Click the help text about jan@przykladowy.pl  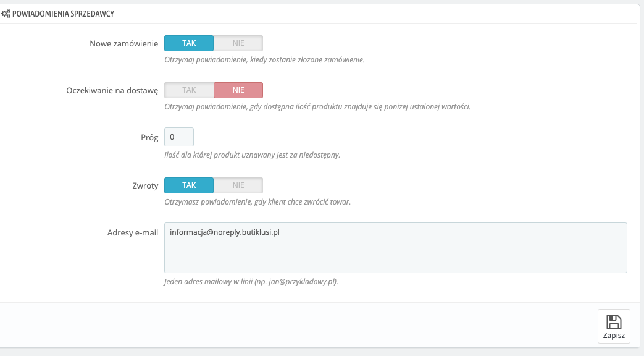click(251, 282)
